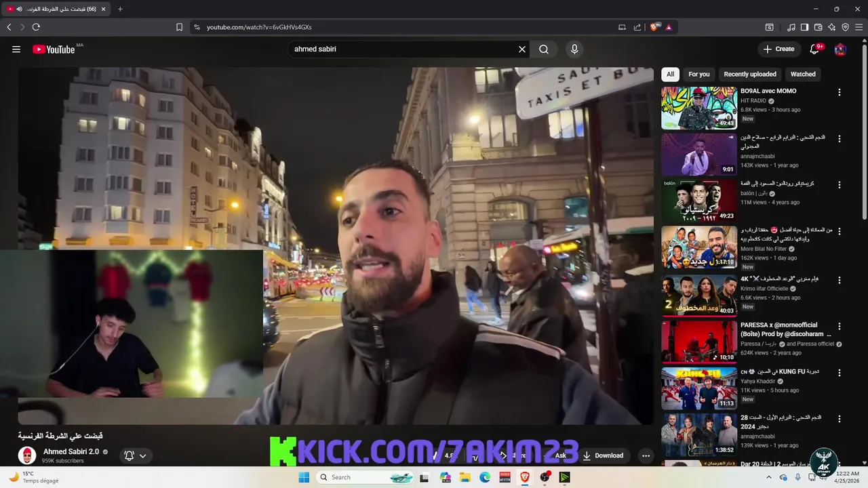This screenshot has width=868, height=488.
Task: Open the Windows Start menu
Action: (304, 477)
